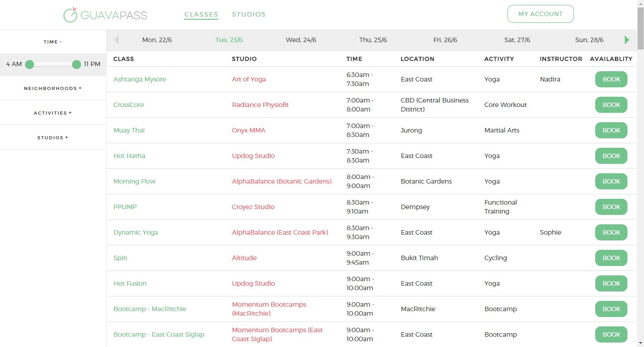Click the page vertical scrollbar

click(x=640, y=173)
